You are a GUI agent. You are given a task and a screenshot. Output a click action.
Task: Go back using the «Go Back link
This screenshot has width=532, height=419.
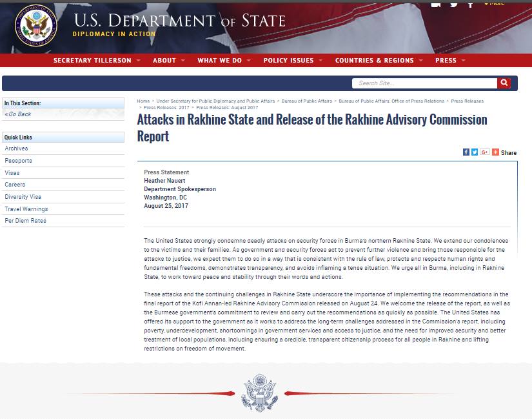tap(18, 114)
